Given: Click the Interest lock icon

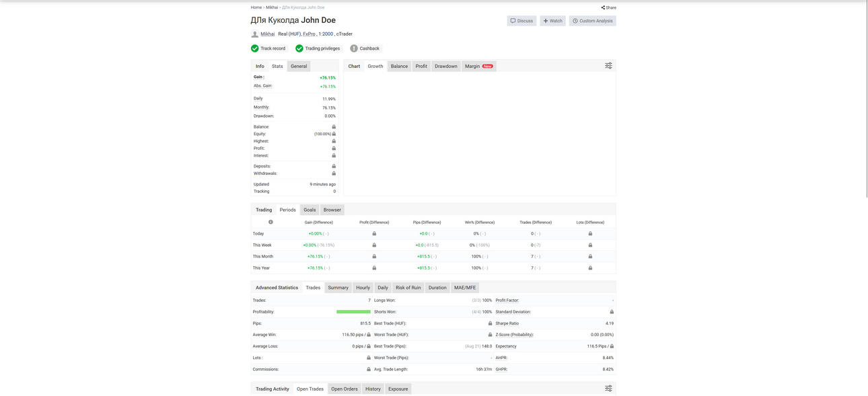Looking at the screenshot, I should 334,155.
